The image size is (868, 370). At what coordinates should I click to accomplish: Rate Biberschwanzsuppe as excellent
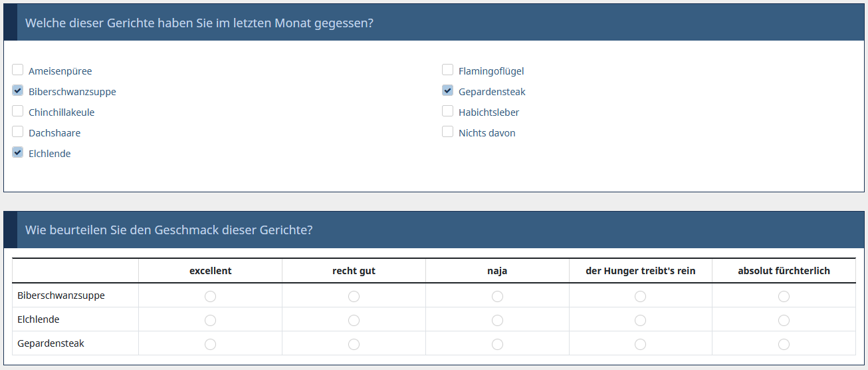click(x=211, y=296)
